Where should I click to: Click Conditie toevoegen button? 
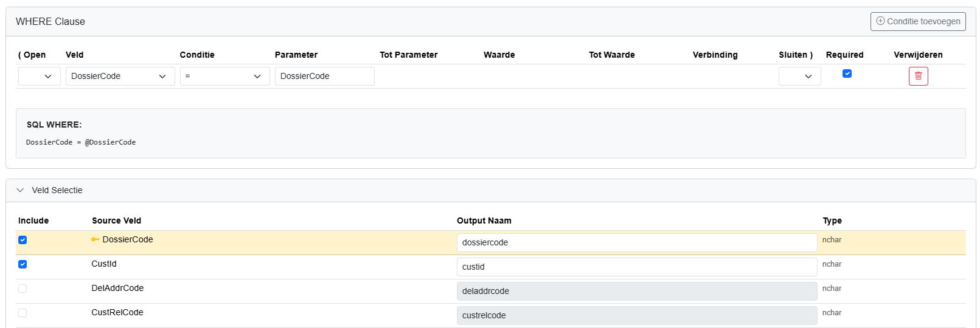coord(918,21)
